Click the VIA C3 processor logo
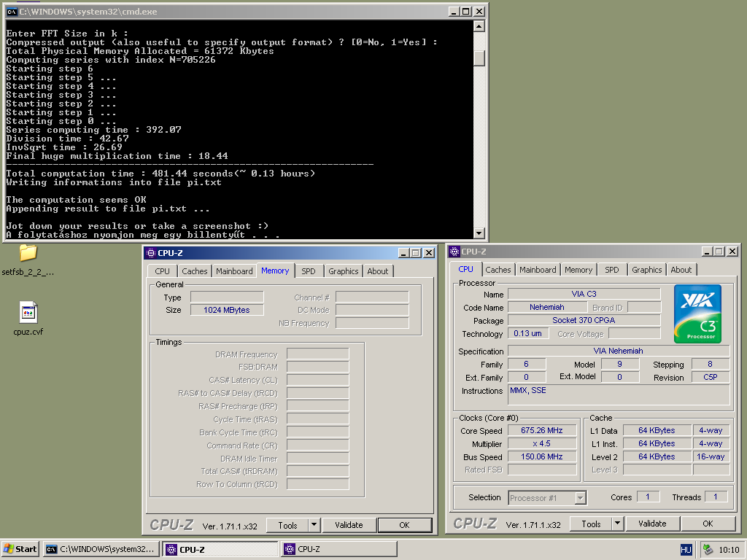This screenshot has height=560, width=747. coord(697,314)
